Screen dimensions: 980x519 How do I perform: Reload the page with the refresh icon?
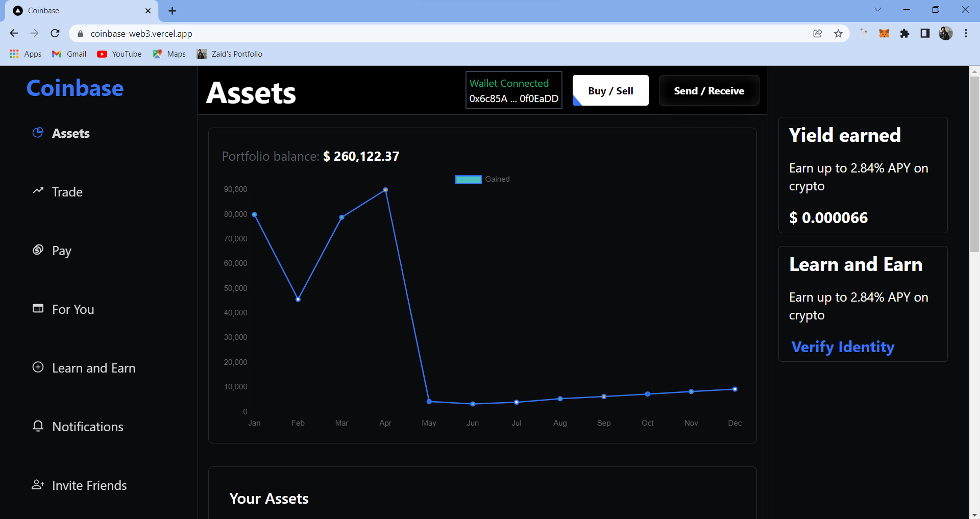click(55, 33)
